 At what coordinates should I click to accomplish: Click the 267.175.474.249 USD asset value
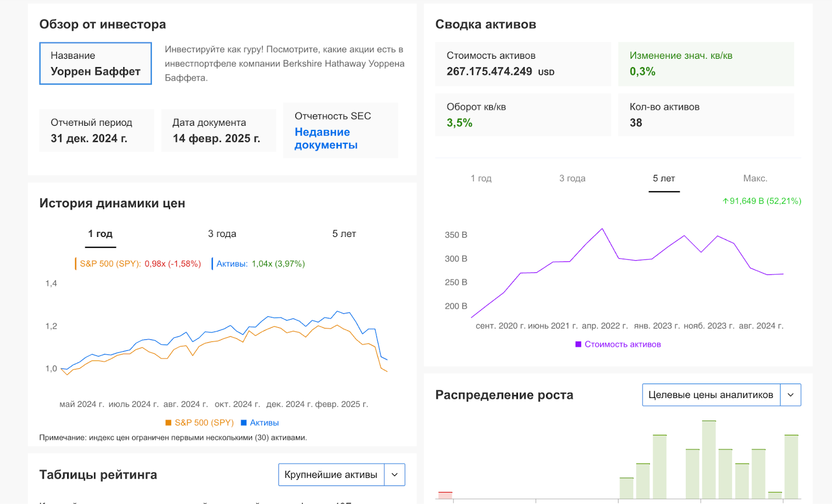(500, 72)
